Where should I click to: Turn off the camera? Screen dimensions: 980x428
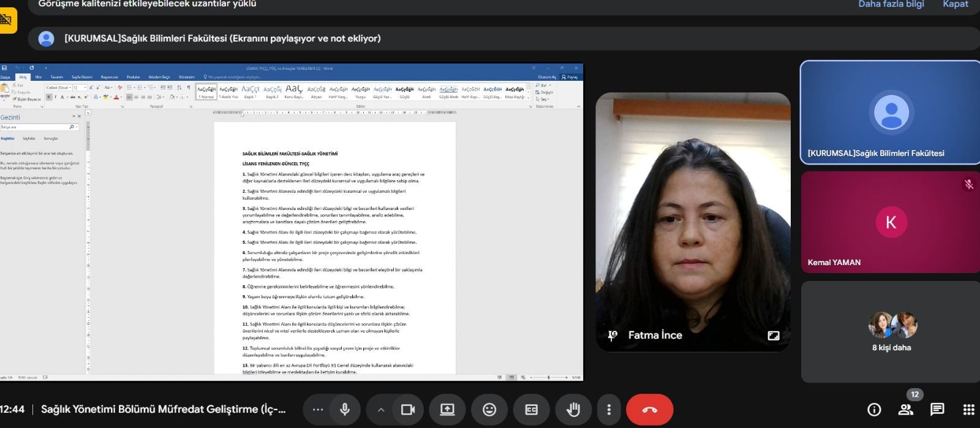click(x=407, y=410)
